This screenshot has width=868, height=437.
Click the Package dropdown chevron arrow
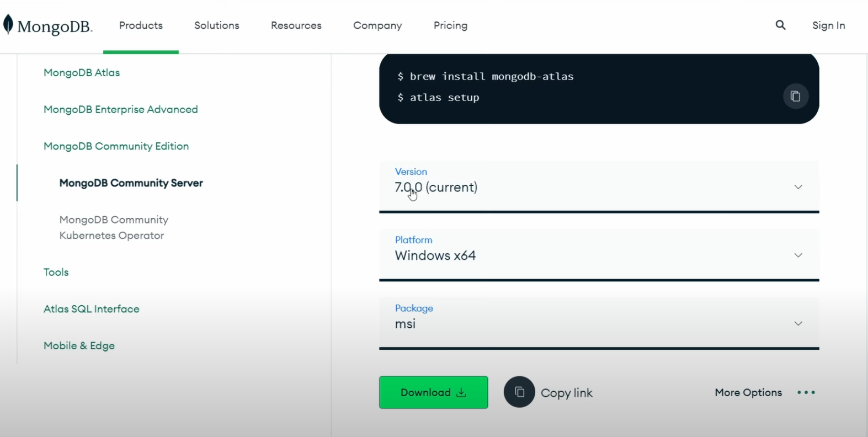[798, 324]
